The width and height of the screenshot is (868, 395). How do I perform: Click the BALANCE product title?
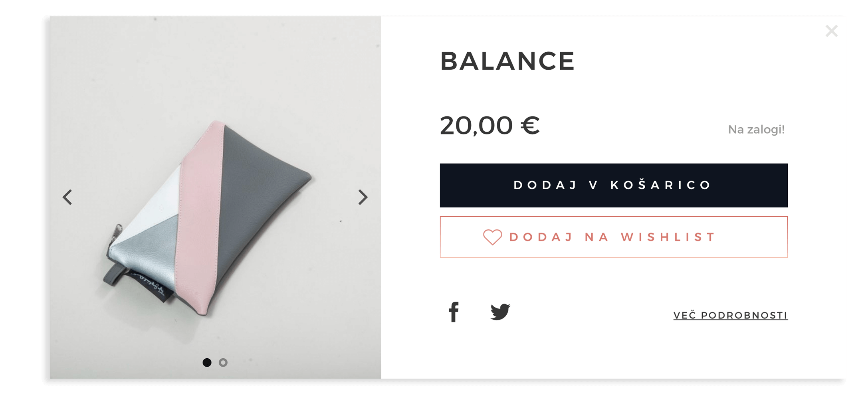point(507,61)
